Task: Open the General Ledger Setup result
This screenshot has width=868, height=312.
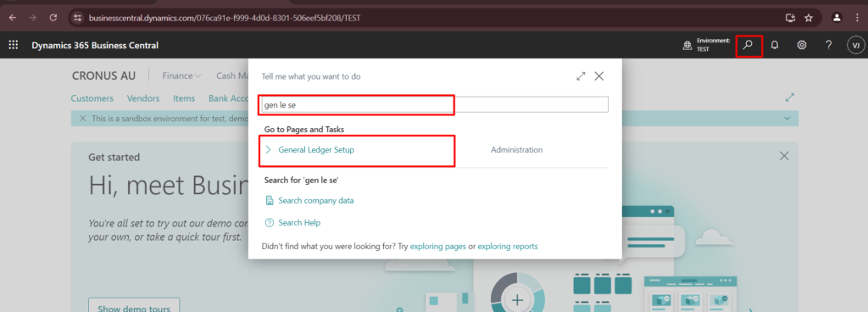Action: [316, 150]
